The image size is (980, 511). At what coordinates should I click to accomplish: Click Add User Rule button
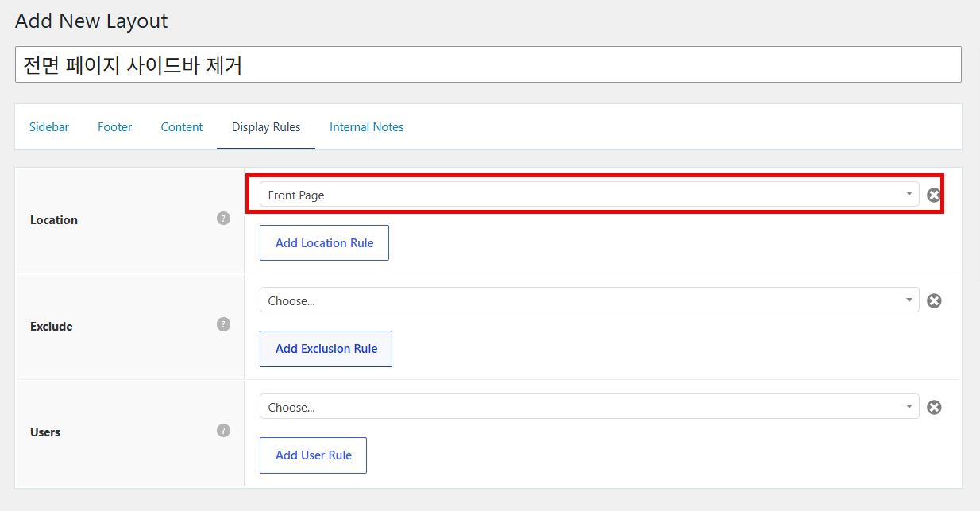point(313,455)
